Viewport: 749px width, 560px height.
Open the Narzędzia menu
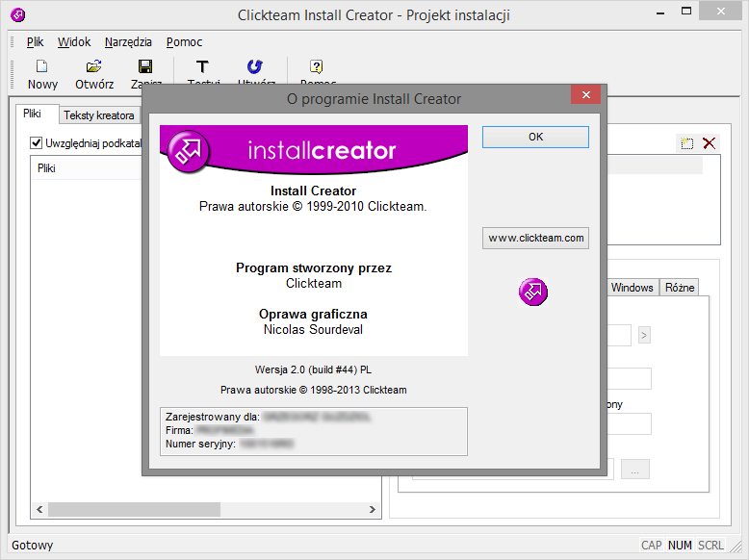click(128, 42)
